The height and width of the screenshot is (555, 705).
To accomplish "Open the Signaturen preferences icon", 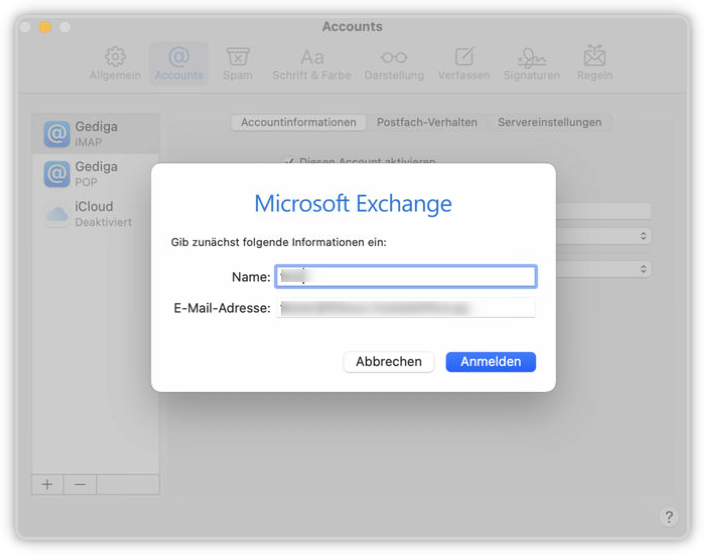I will tap(531, 63).
